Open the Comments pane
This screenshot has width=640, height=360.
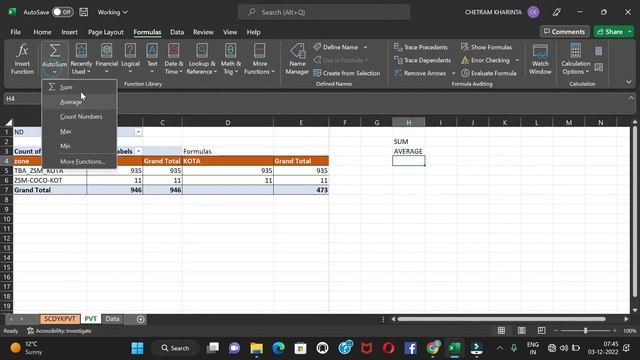[x=564, y=32]
